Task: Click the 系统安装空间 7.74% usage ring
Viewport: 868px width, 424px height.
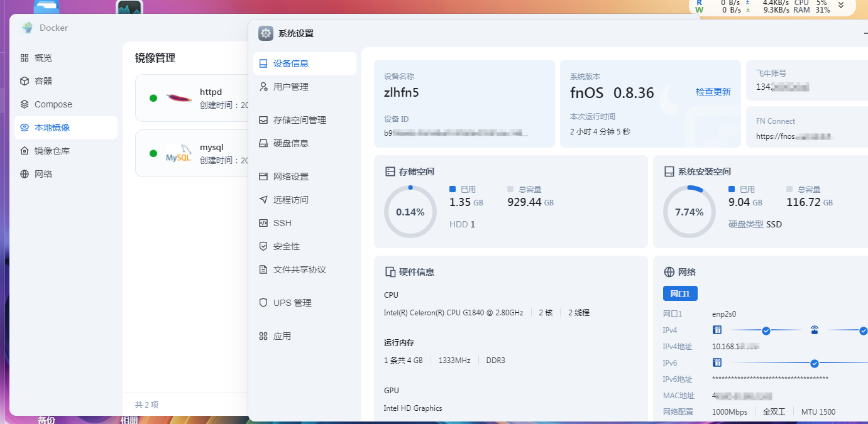Action: click(x=689, y=212)
